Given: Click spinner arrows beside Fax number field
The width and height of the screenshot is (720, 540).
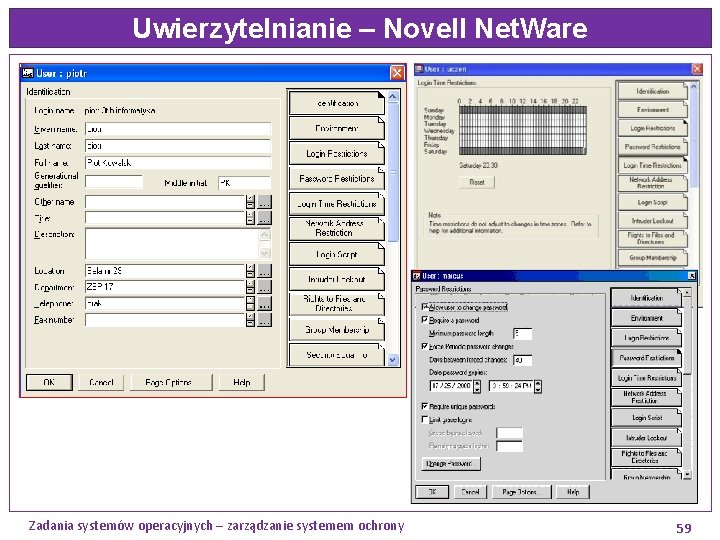Looking at the screenshot, I should pyautogui.click(x=250, y=320).
